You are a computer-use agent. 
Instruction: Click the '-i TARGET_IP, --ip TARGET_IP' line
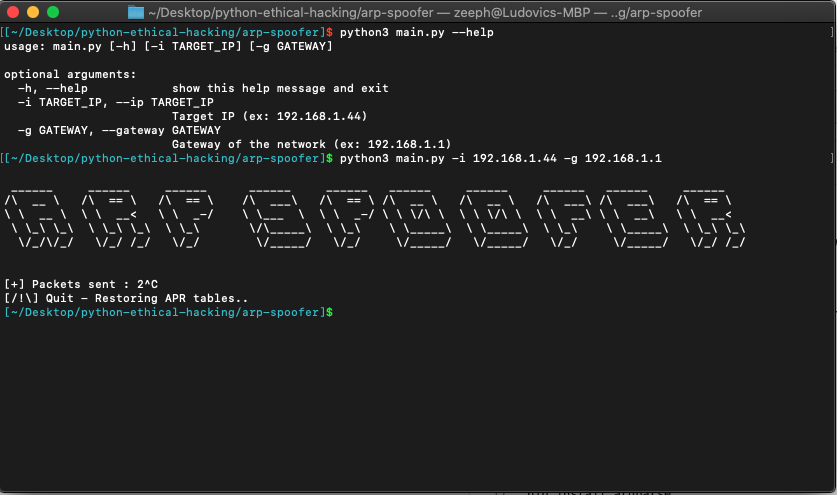115,102
